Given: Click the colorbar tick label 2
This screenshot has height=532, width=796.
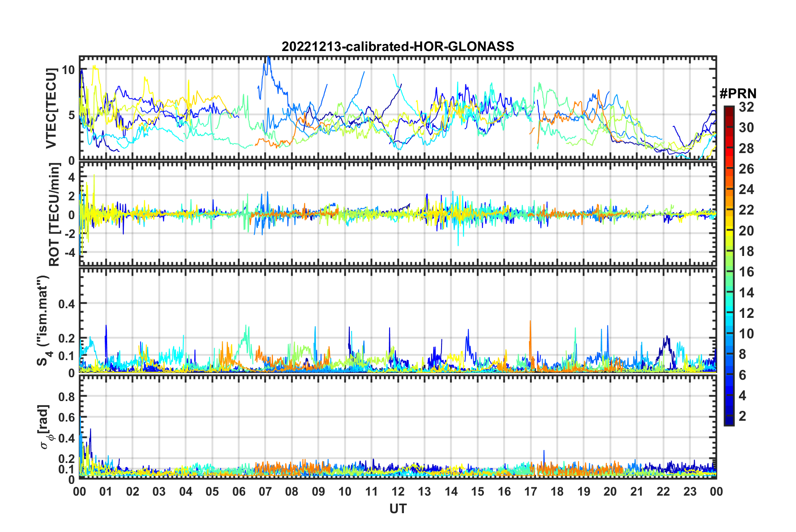Looking at the screenshot, I should tap(742, 416).
